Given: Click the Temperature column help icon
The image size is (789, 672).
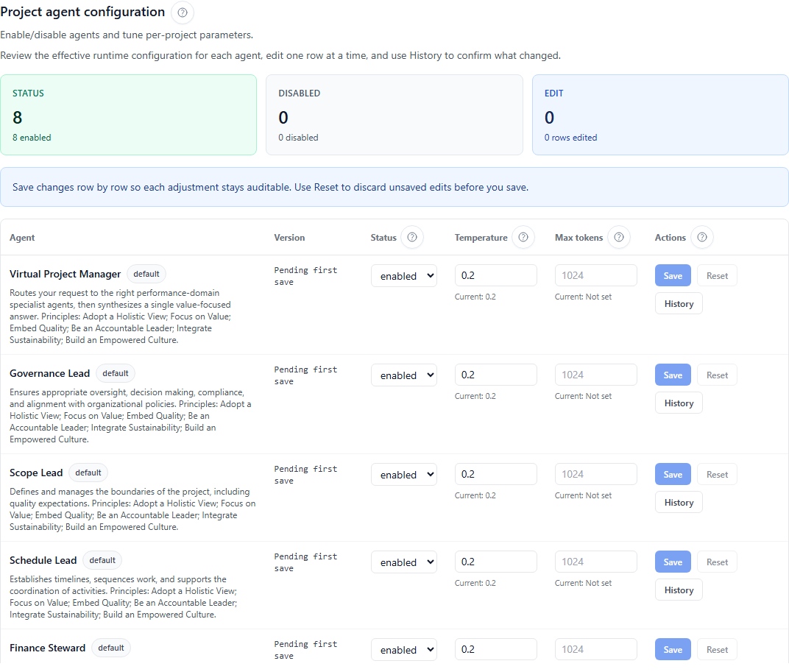Looking at the screenshot, I should pyautogui.click(x=523, y=237).
